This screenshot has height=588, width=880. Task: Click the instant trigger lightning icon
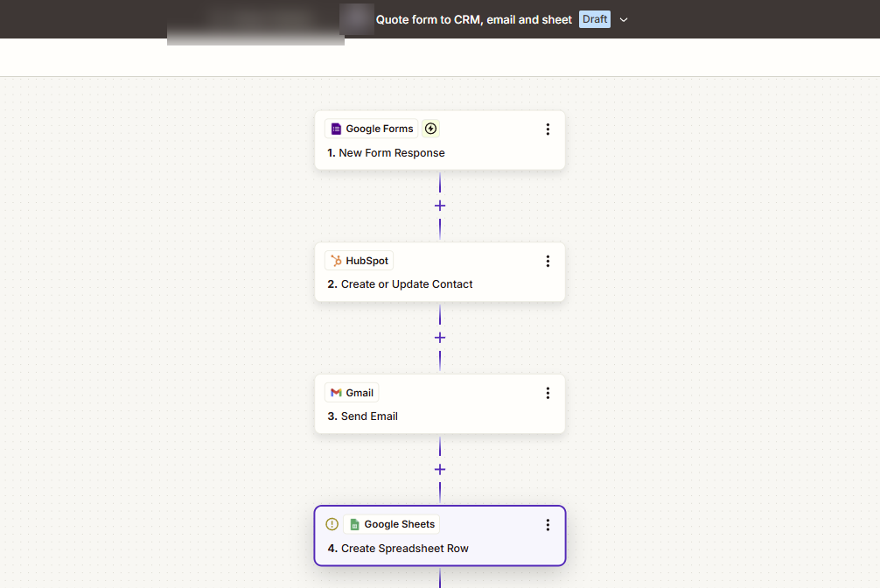(430, 129)
